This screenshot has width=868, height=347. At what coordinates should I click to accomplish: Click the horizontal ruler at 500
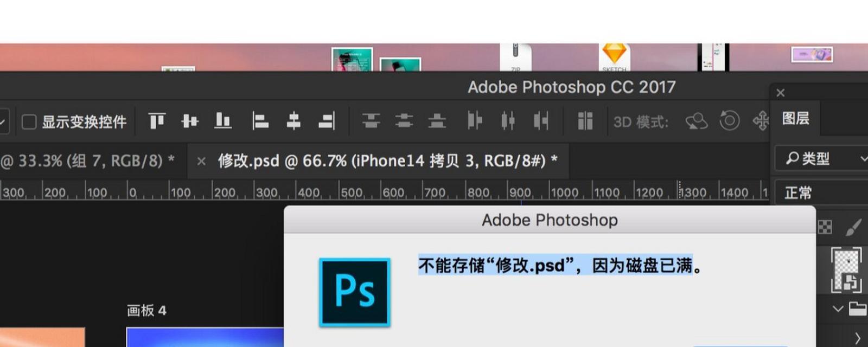coord(352,192)
